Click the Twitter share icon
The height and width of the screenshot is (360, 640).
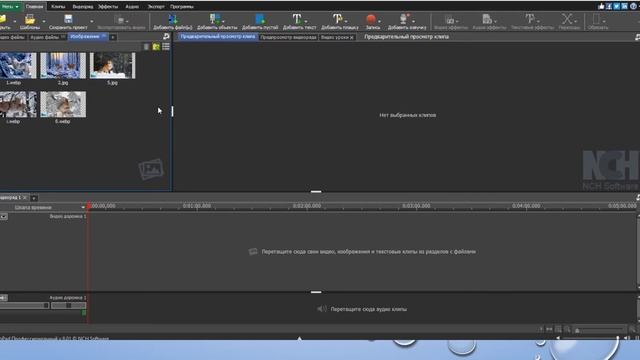click(617, 6)
